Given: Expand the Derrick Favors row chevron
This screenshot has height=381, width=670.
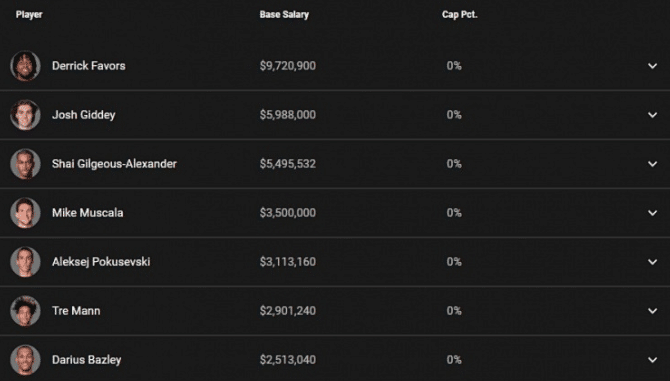Looking at the screenshot, I should (x=652, y=66).
